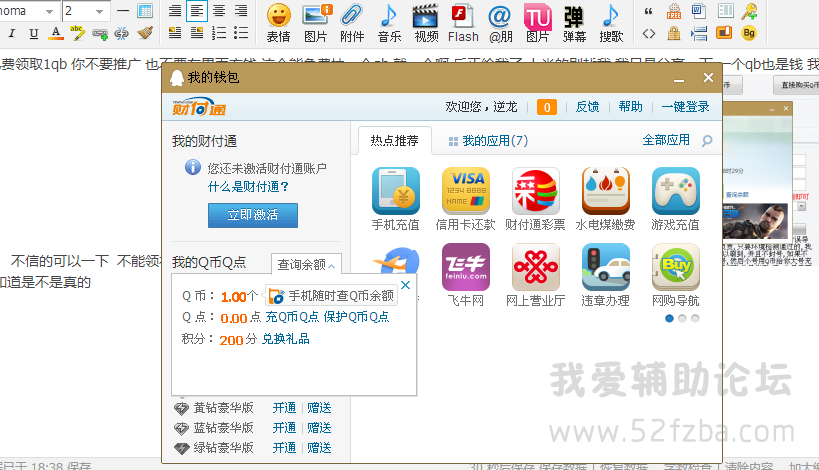Open 反馈 feedback link
Viewport: 819px width, 470px height.
587,107
